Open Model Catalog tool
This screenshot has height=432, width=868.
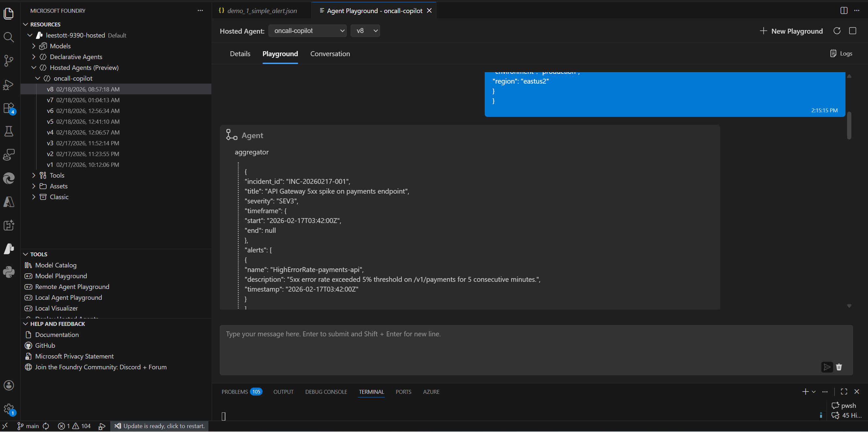(x=56, y=265)
